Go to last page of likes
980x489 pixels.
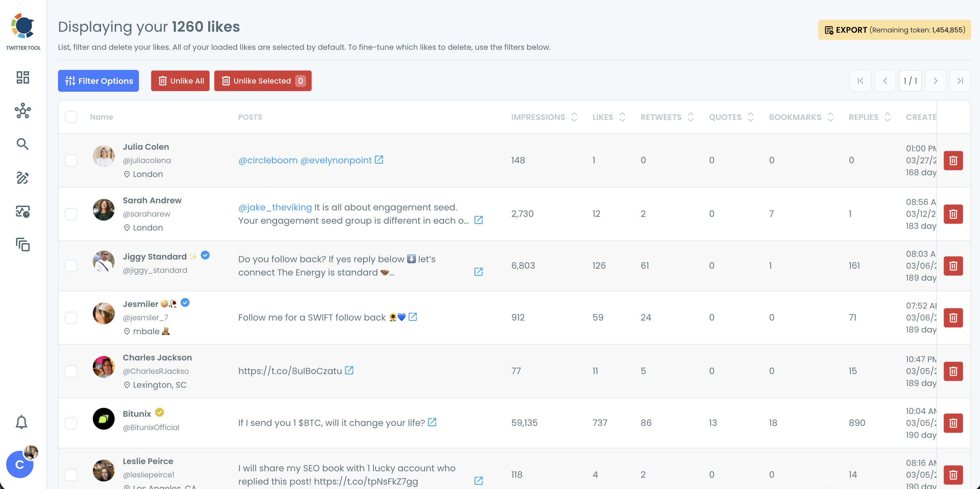click(x=960, y=80)
